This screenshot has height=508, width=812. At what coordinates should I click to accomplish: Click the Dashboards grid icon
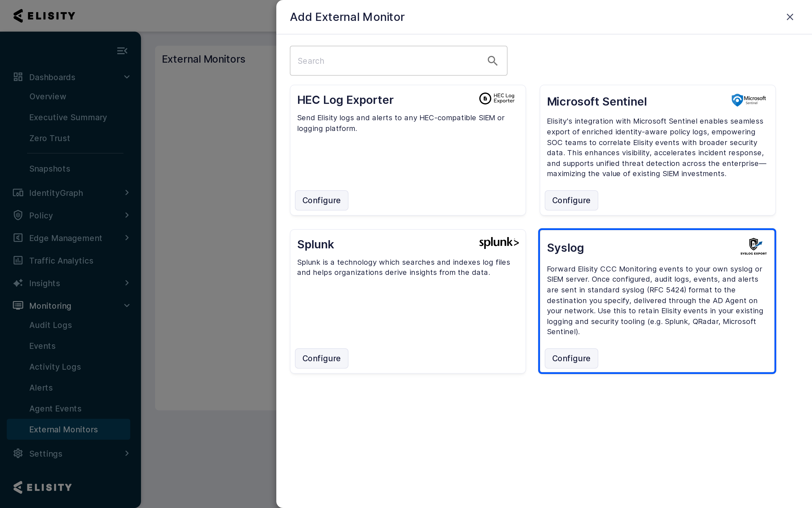pyautogui.click(x=18, y=77)
